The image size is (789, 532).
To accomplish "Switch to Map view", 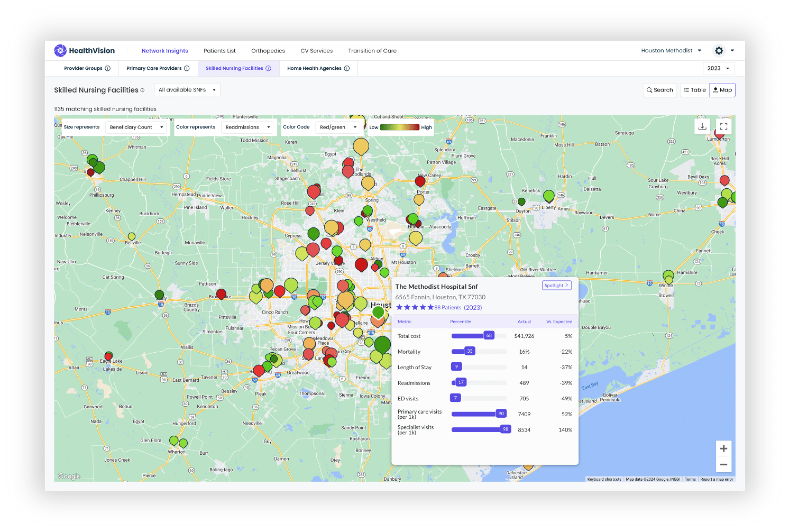I will (722, 90).
